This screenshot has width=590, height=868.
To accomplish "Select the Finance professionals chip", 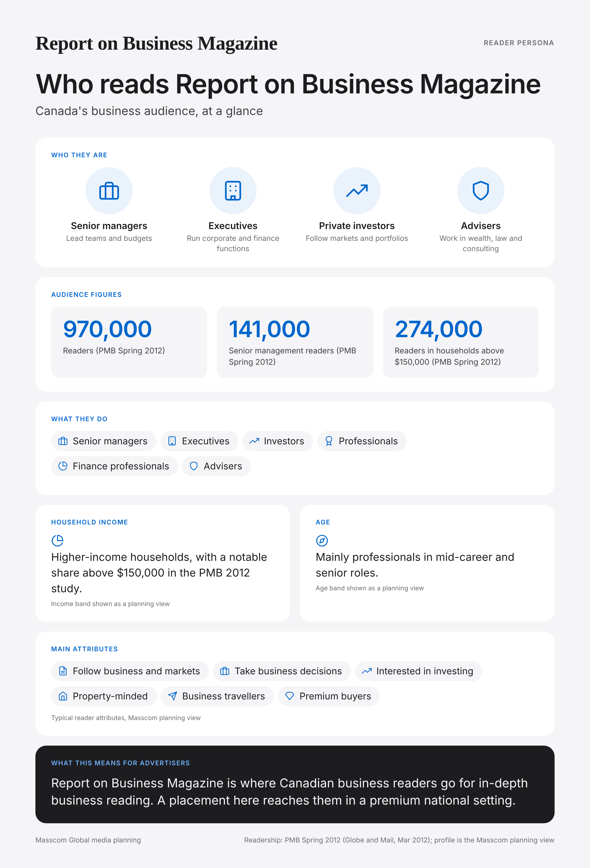I will click(114, 466).
